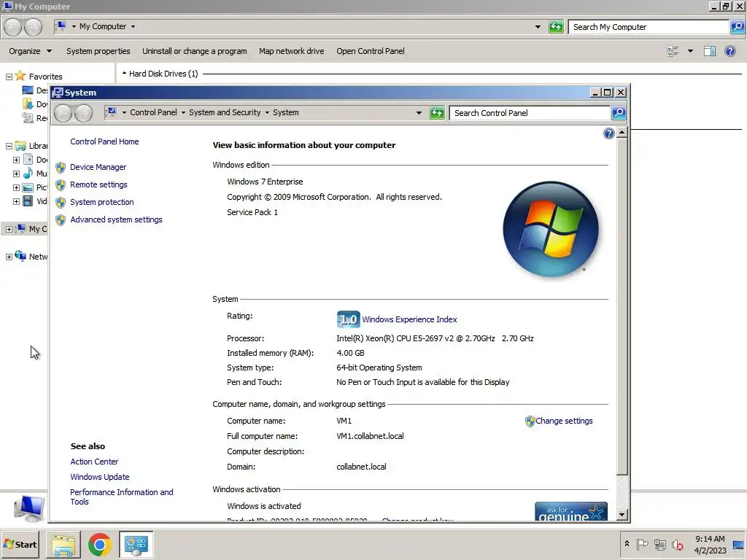Expand System and Security breadcrumb arrow
This screenshot has width=747, height=560.
click(x=267, y=113)
